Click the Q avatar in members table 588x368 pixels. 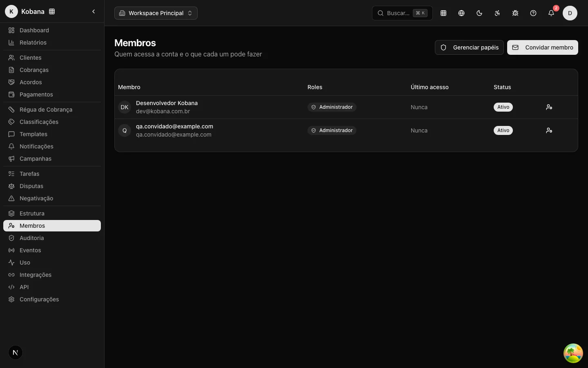125,130
